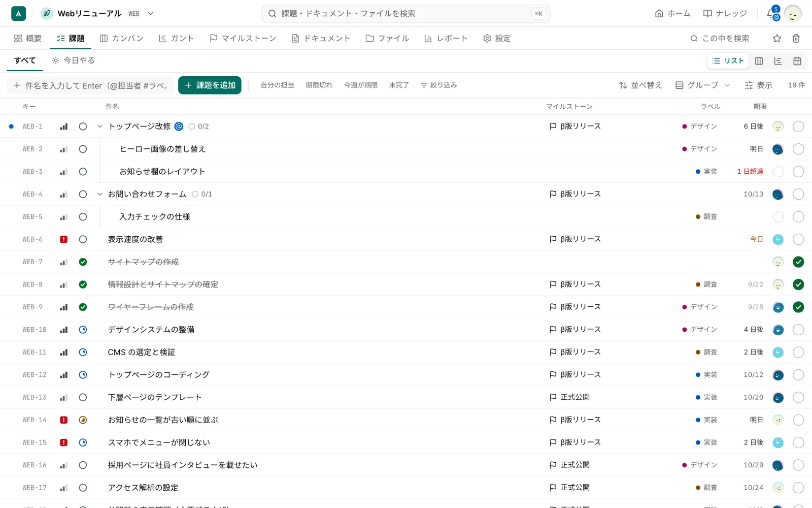The height and width of the screenshot is (508, 812).
Task: Uncheck completed circle for WEB-7
Action: [x=798, y=262]
